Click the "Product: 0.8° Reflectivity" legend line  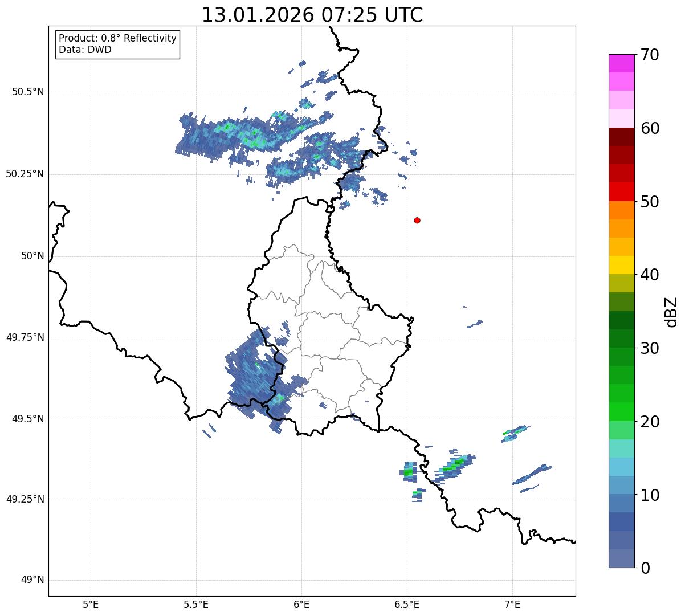118,38
